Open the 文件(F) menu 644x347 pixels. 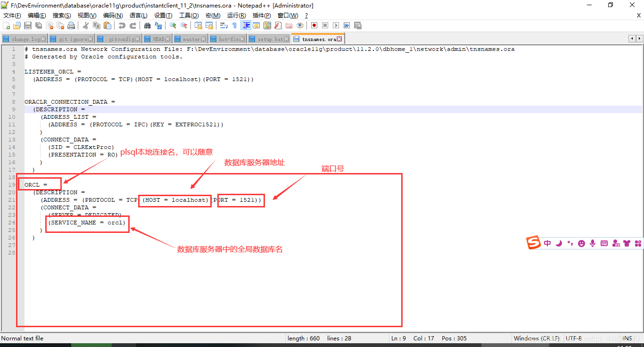coord(12,16)
